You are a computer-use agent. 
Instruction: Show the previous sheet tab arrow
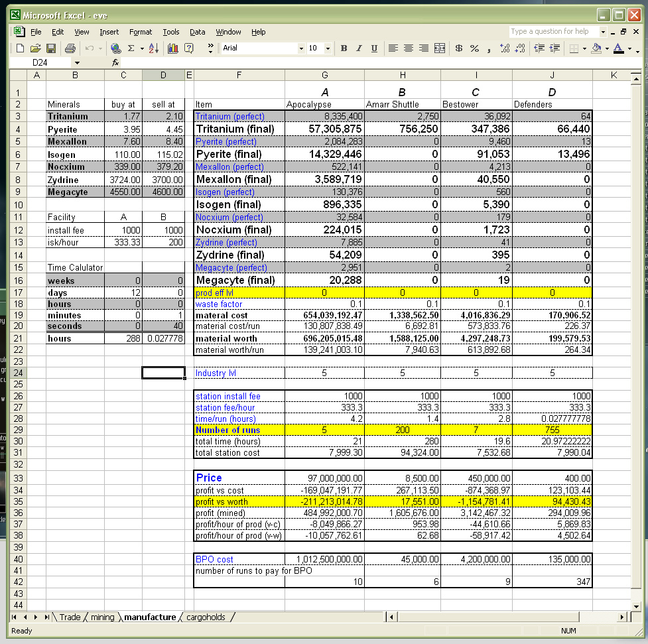point(25,617)
